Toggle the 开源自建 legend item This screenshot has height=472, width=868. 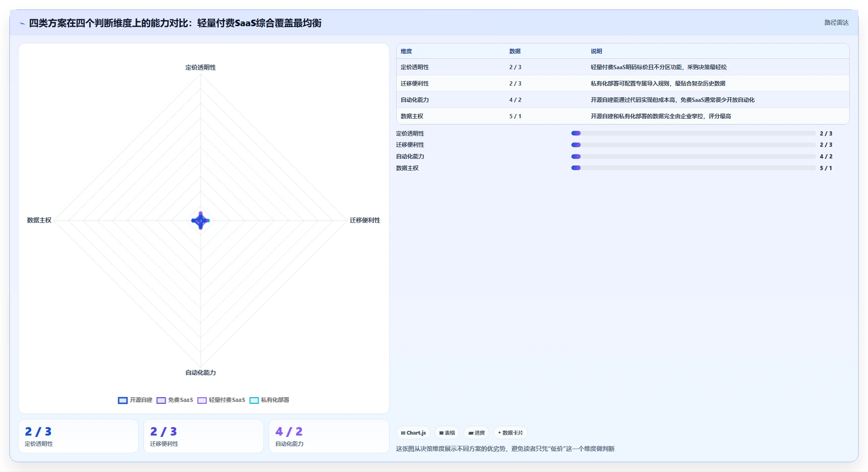tap(135, 400)
